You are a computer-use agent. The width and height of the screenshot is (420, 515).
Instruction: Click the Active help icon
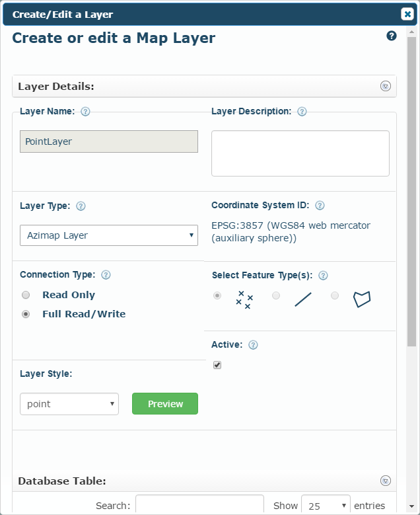click(x=253, y=345)
